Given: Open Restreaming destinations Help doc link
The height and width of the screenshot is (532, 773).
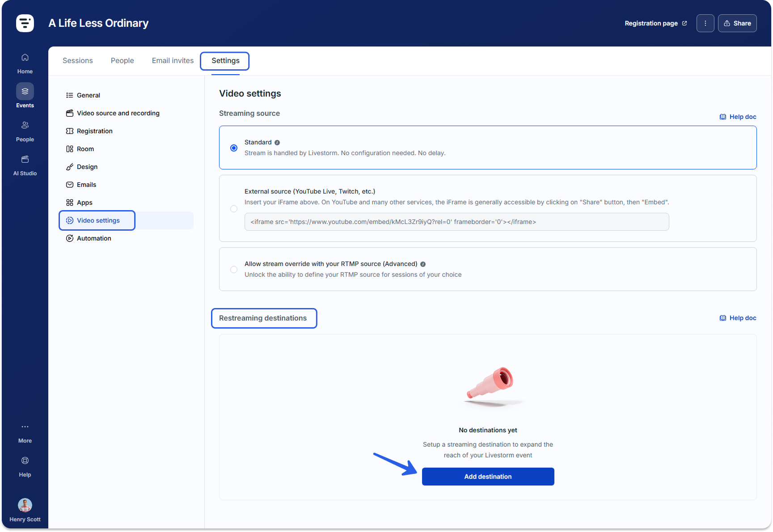Looking at the screenshot, I should click(738, 318).
